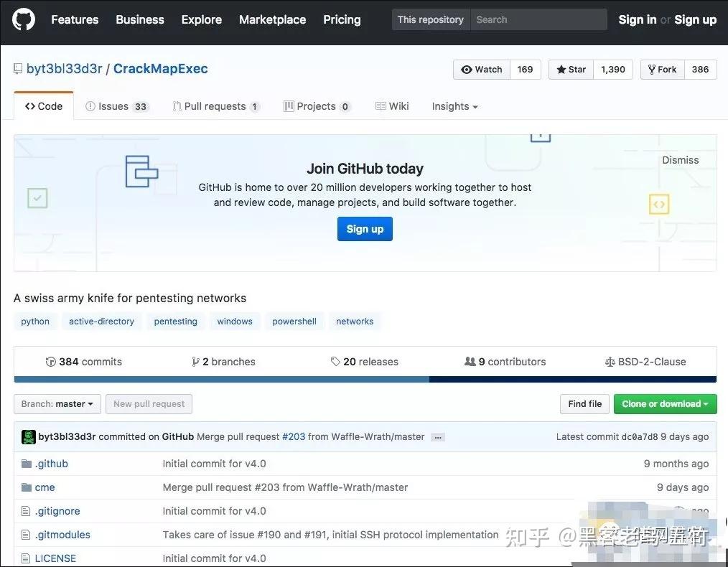Image resolution: width=728 pixels, height=567 pixels.
Task: Click the blue Sign up banner button
Action: pyautogui.click(x=365, y=229)
